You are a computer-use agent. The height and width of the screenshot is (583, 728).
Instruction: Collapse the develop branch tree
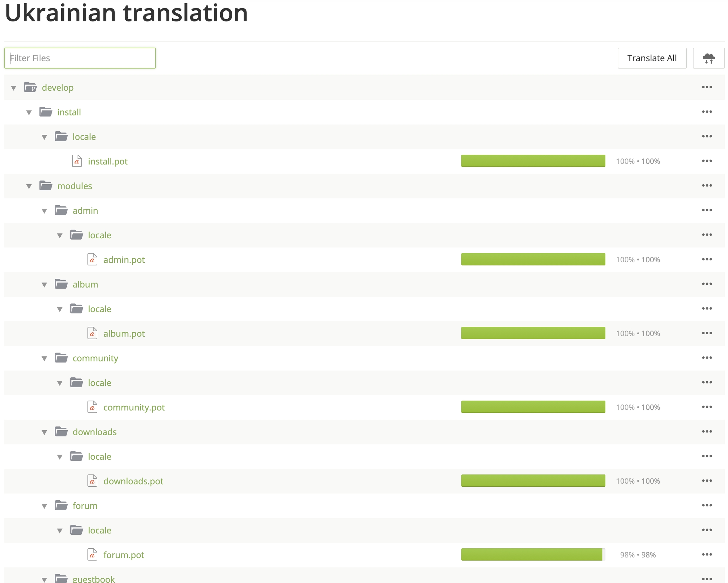click(14, 88)
